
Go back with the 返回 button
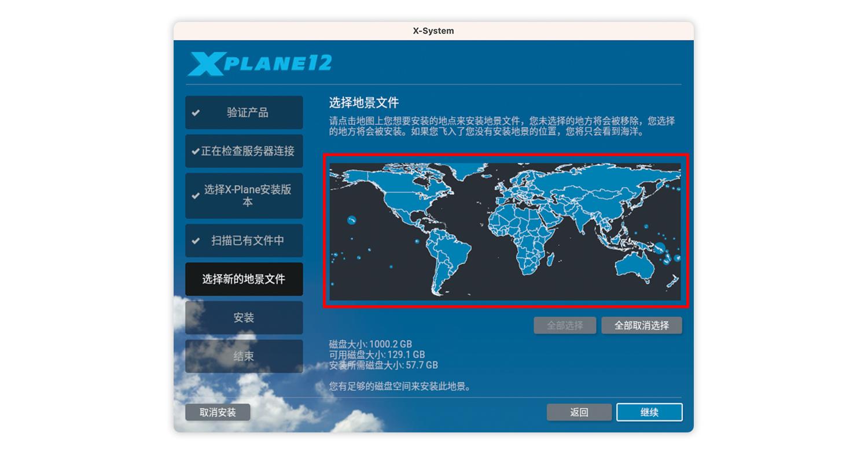point(579,412)
